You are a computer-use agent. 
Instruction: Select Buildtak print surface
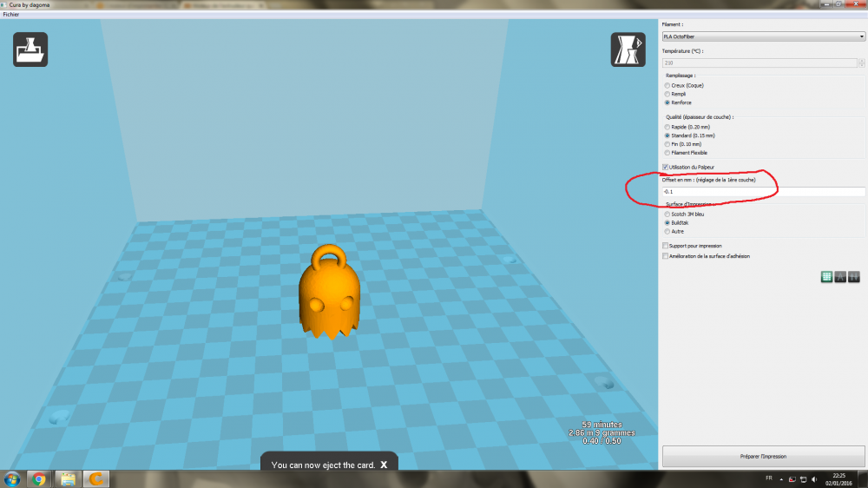tap(667, 222)
